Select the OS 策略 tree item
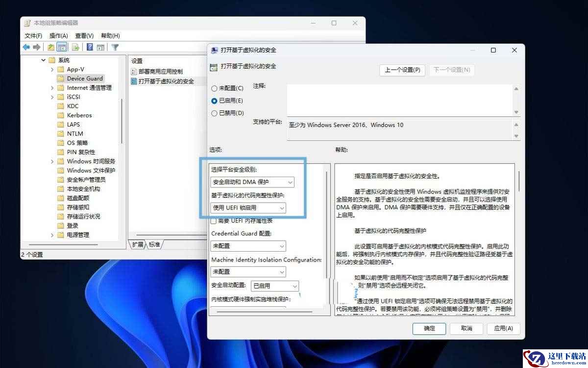 [x=78, y=143]
